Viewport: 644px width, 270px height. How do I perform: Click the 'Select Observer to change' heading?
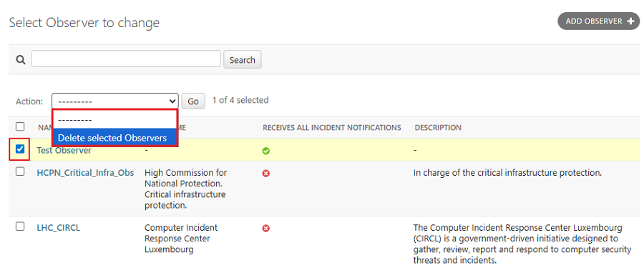(x=84, y=23)
